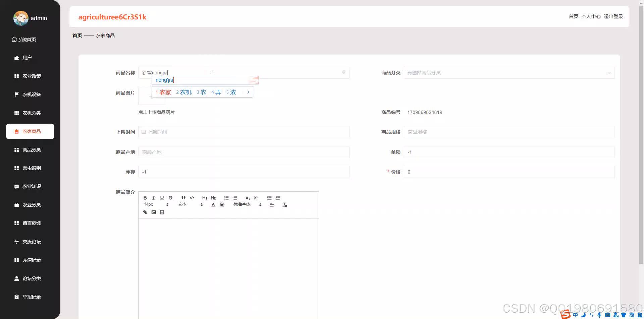Open the 交流论坛 sidebar menu
The image size is (644, 319).
click(x=30, y=242)
